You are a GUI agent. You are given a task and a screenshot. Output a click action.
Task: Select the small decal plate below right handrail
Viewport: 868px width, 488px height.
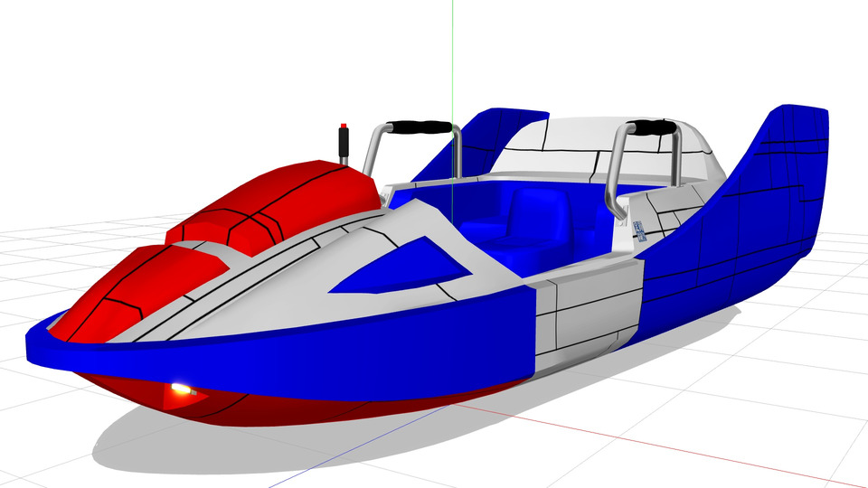(639, 230)
